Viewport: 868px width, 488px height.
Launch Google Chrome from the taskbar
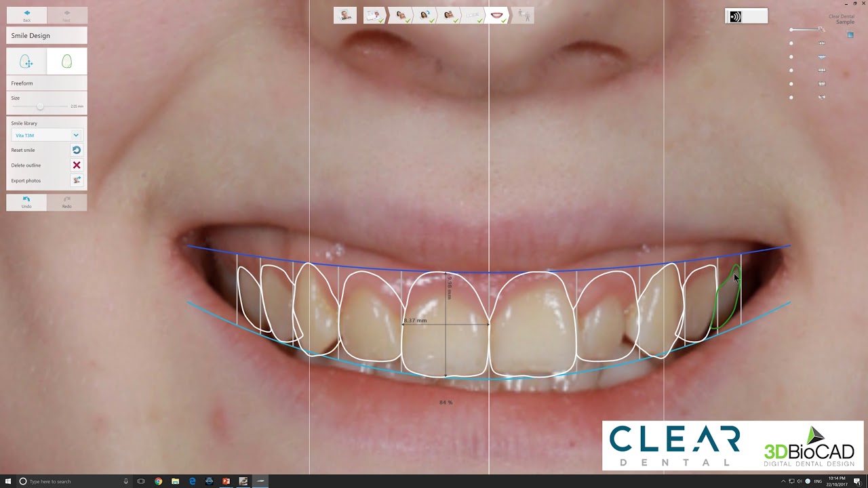pos(158,481)
